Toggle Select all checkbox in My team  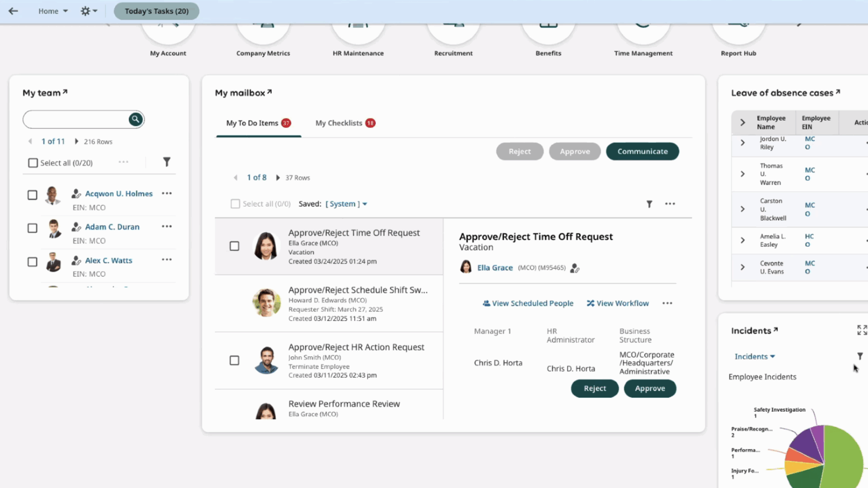33,163
